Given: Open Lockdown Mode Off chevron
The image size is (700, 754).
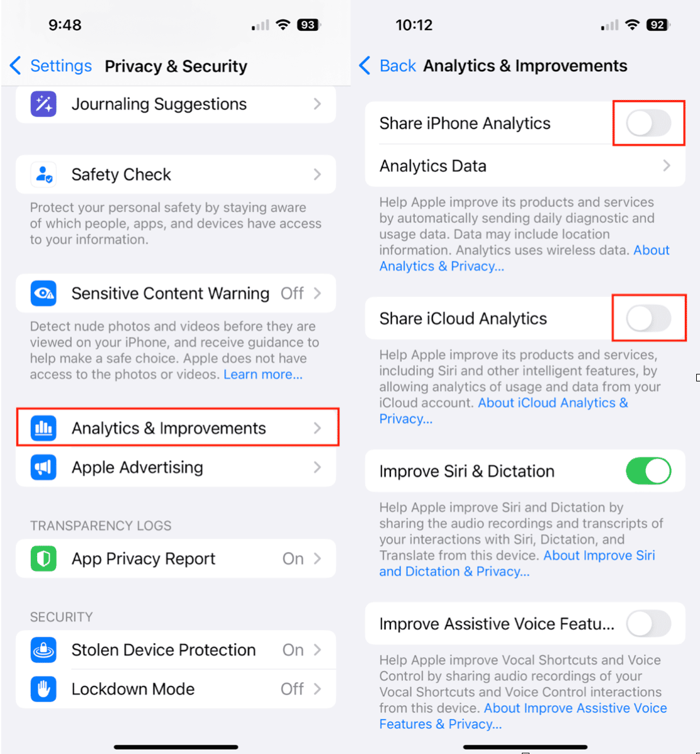Looking at the screenshot, I should 317,689.
